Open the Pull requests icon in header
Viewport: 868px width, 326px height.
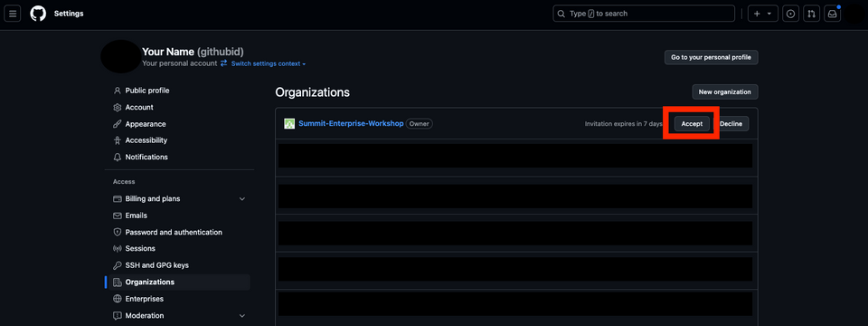811,14
